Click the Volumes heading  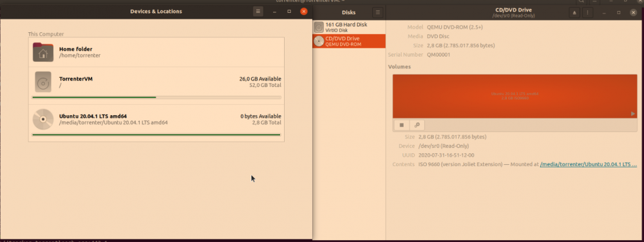tap(399, 66)
